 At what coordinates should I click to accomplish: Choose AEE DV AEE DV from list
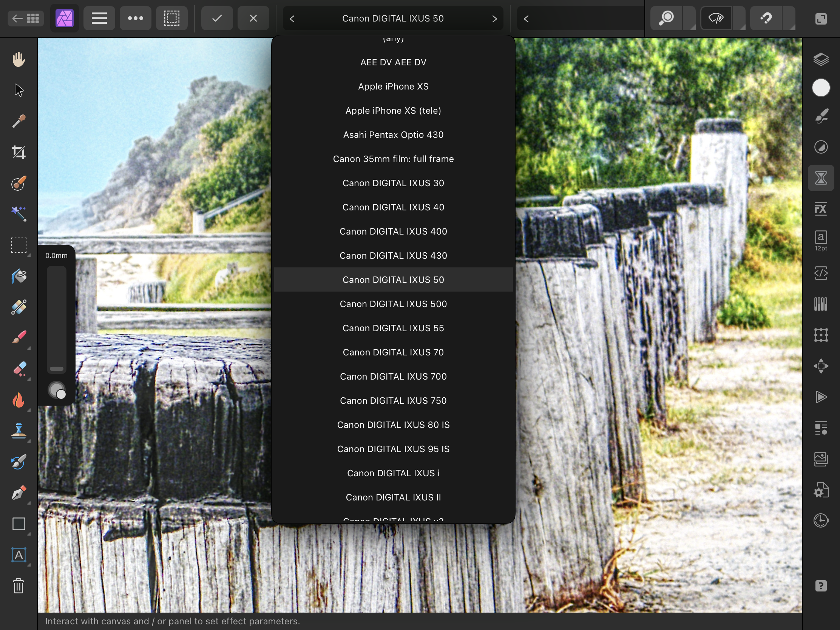[x=394, y=62]
